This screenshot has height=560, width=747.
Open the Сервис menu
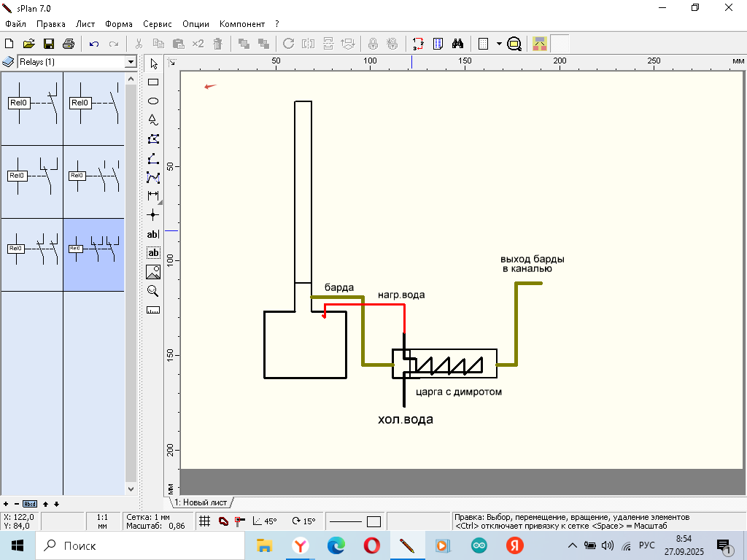click(157, 24)
